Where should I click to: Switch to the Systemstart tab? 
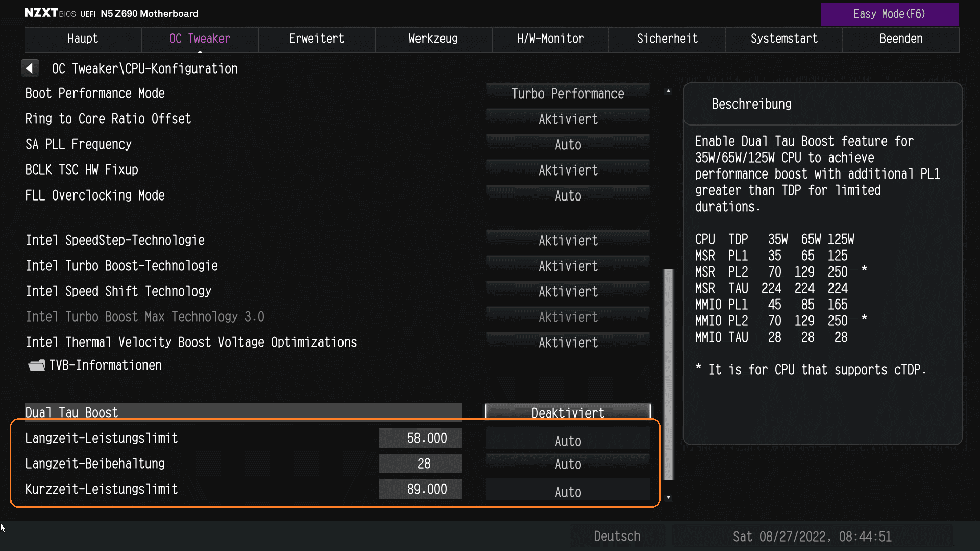pos(784,39)
